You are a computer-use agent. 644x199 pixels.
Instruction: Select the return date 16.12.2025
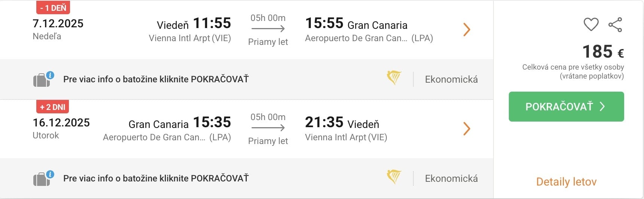click(61, 123)
